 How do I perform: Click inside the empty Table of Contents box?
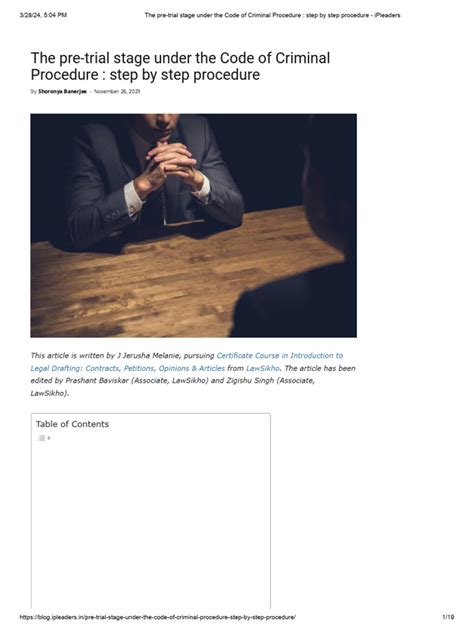pos(151,524)
